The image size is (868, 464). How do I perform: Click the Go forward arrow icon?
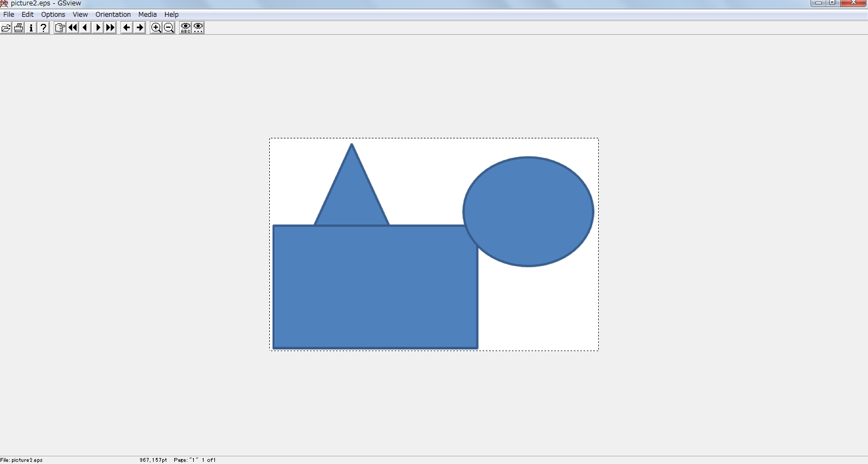[x=140, y=28]
